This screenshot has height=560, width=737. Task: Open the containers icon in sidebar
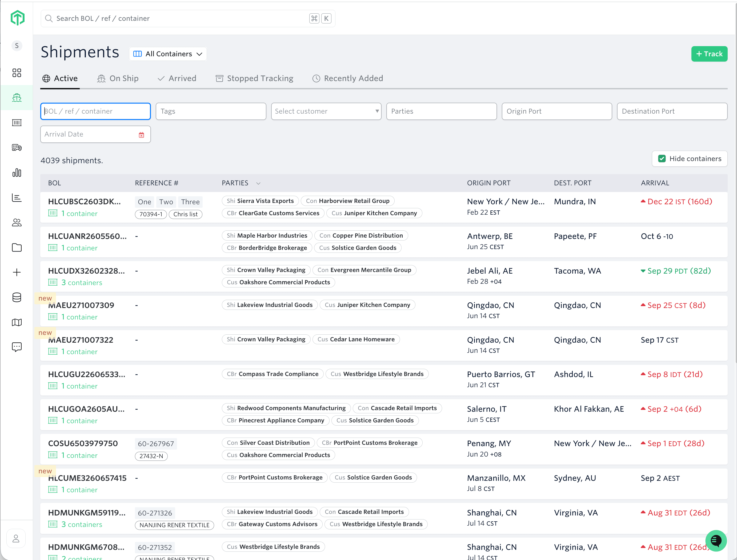tap(17, 123)
